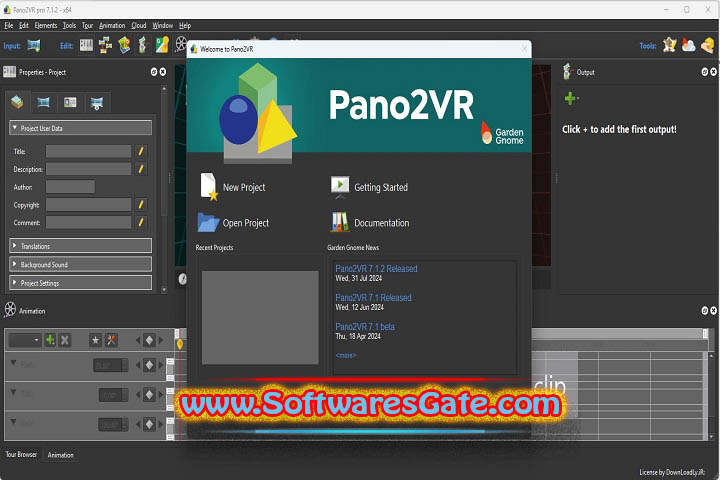Open the Tour menu
720x480 pixels.
tap(87, 26)
